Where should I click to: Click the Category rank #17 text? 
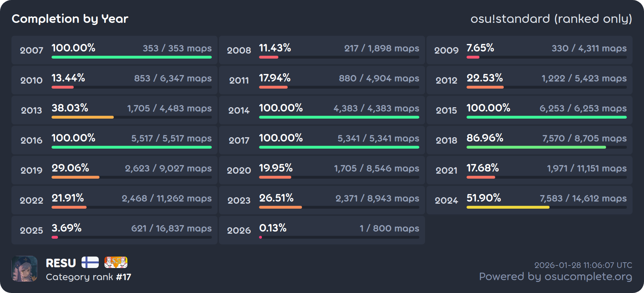point(88,277)
